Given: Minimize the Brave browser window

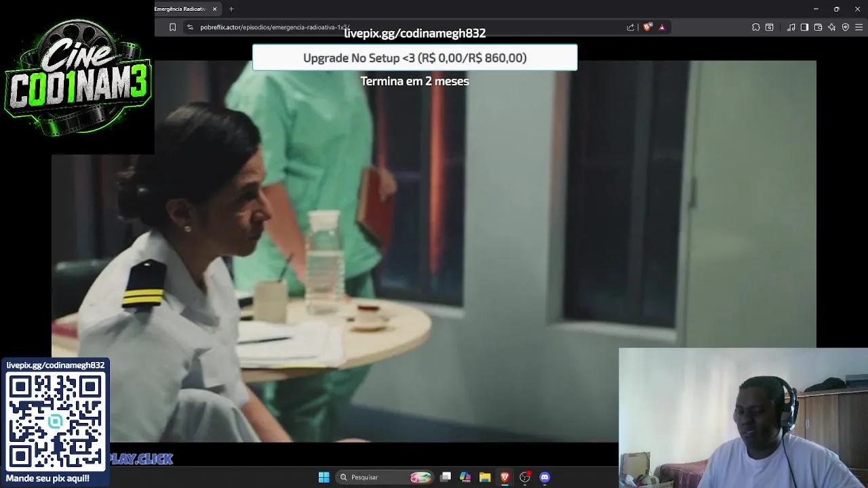Looking at the screenshot, I should pyautogui.click(x=816, y=9).
